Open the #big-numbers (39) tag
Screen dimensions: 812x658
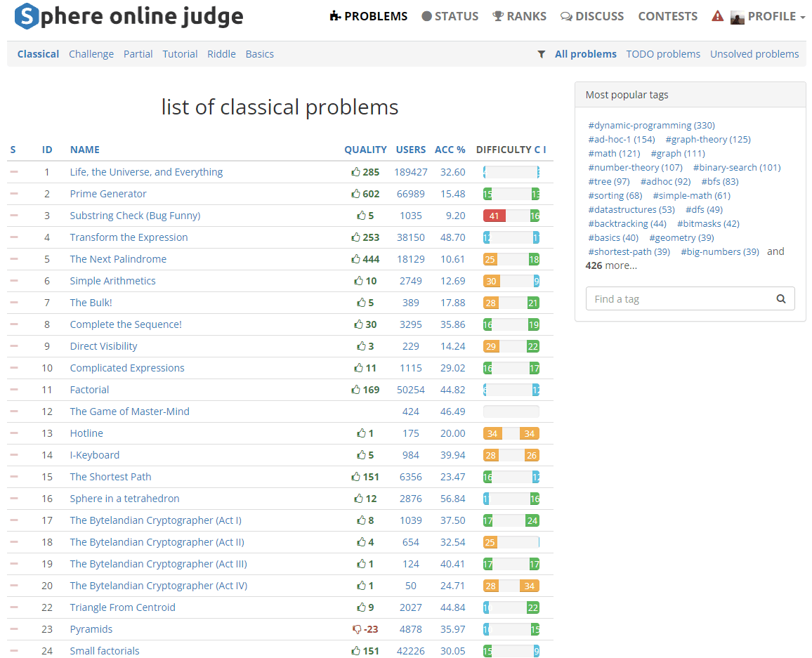720,251
